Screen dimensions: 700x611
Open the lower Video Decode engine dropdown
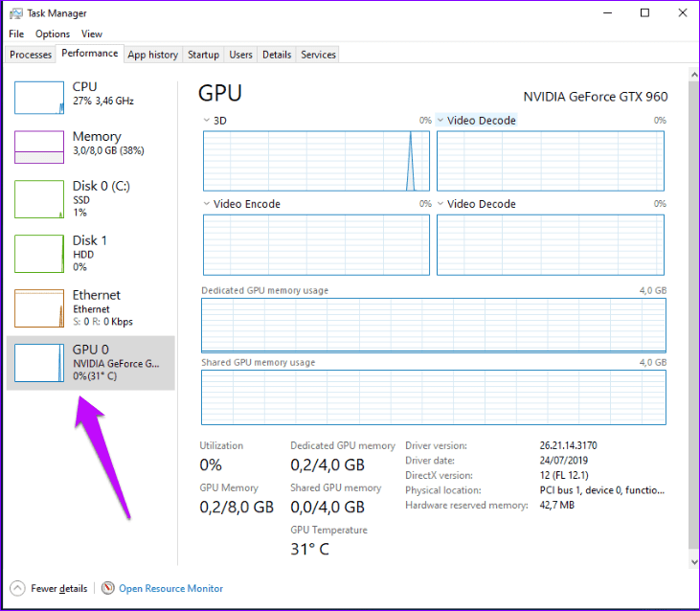[440, 204]
